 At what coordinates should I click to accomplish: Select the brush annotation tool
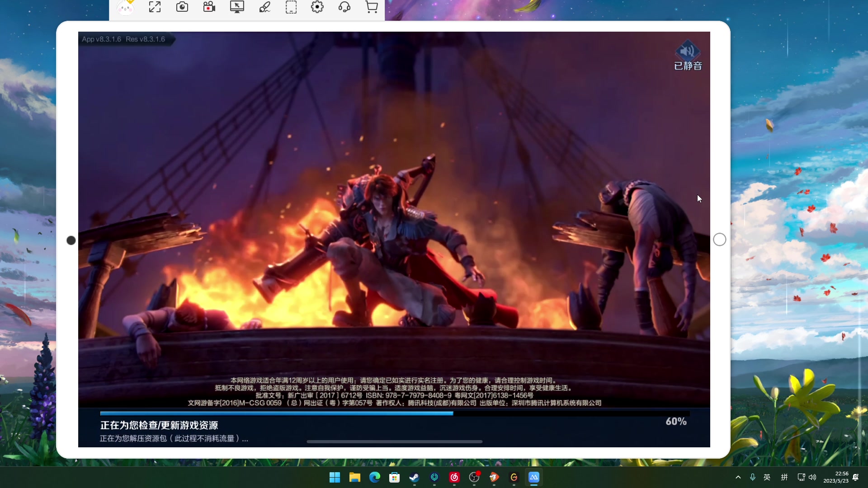point(264,7)
